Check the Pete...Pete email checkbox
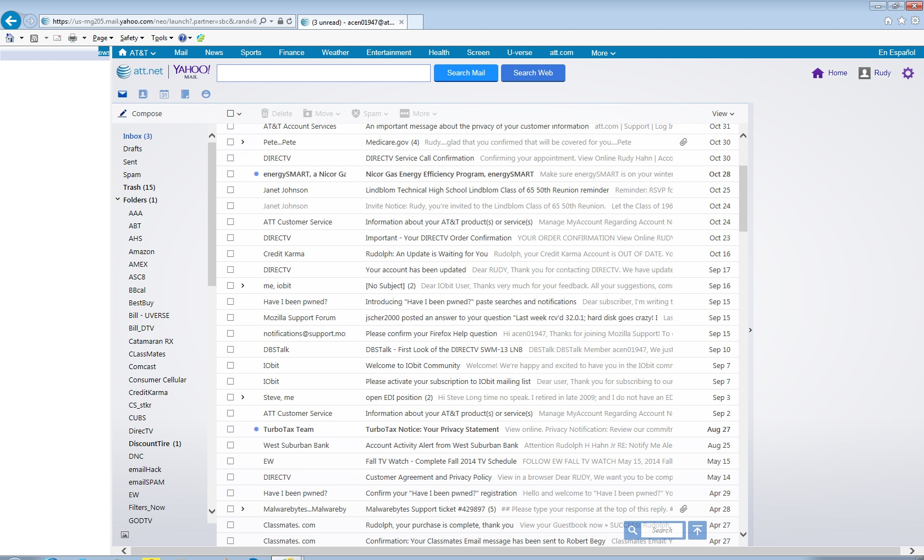The image size is (924, 560). click(230, 142)
